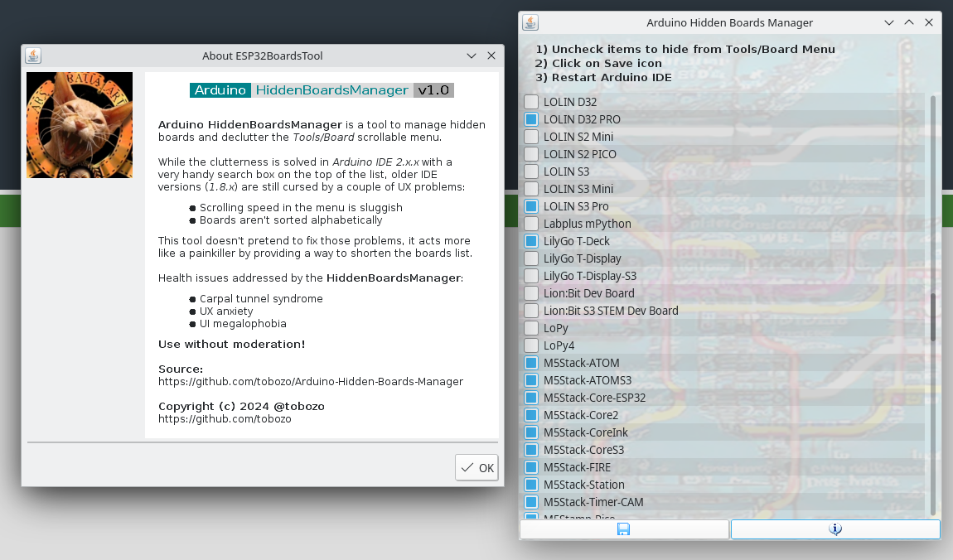Click the floppy disk Save icon
This screenshot has height=560, width=953.
[623, 529]
